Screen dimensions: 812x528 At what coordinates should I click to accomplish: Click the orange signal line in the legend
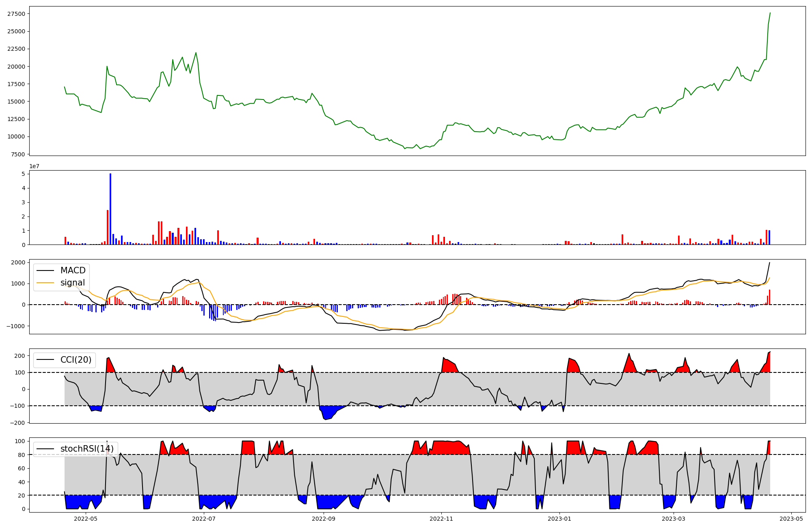[45, 283]
